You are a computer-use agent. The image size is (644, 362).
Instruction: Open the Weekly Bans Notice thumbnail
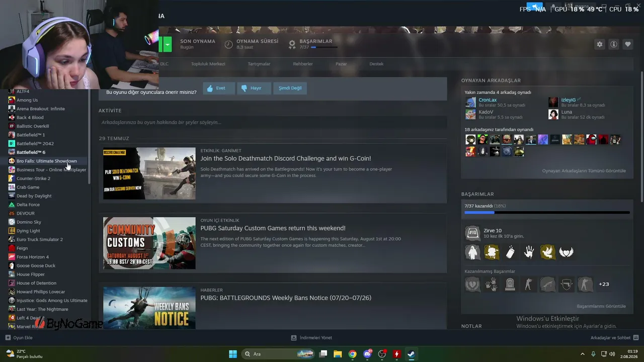[x=149, y=308]
